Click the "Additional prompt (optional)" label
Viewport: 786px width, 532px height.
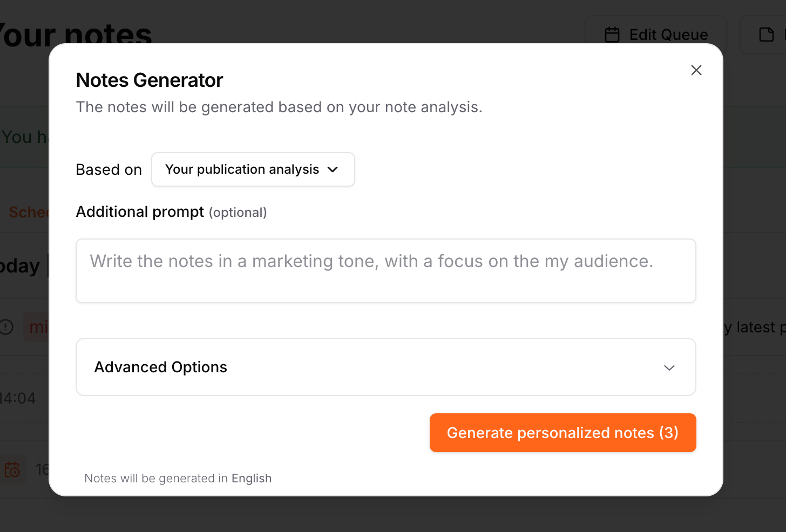pyautogui.click(x=171, y=212)
